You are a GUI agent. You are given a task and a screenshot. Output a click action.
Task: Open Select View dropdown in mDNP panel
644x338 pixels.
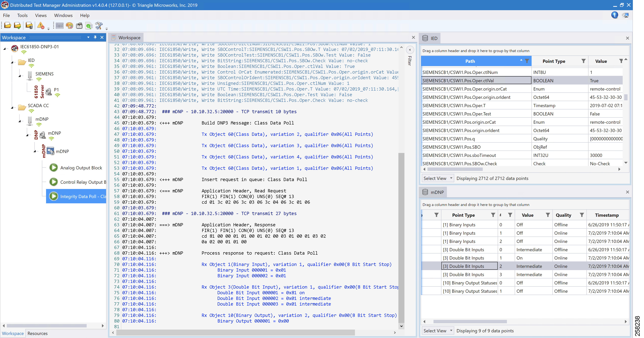[x=438, y=330]
